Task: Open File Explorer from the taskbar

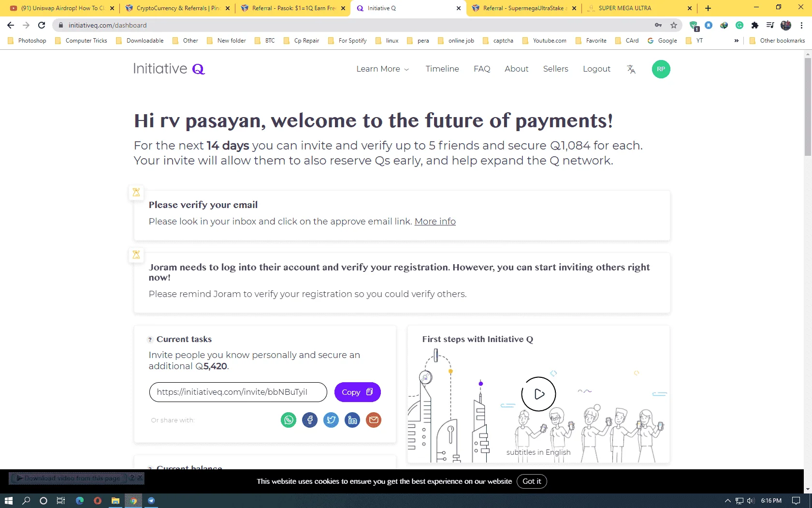Action: (x=116, y=501)
